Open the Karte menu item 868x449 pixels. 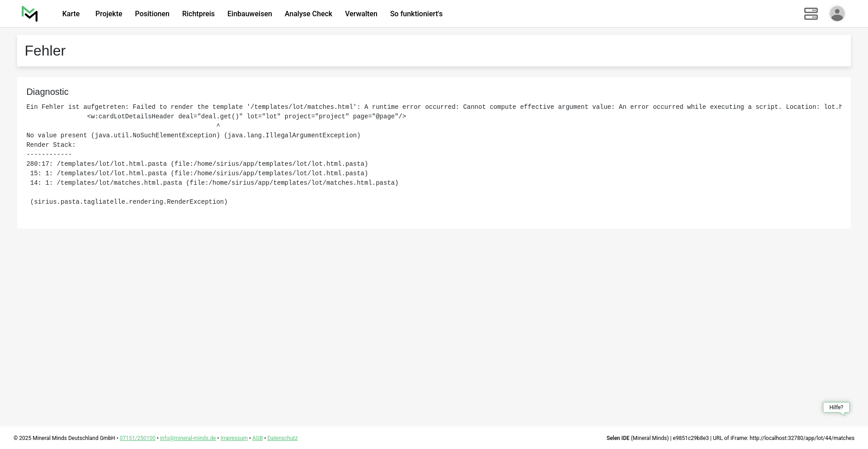pos(71,14)
